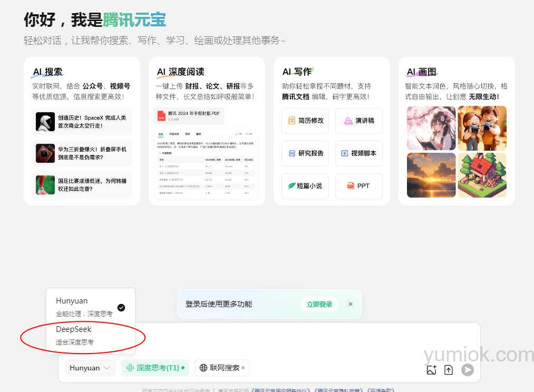534x392 pixels.
Task: Open 腾讯 2024 年中期财报.PDF file
Action: click(x=189, y=116)
